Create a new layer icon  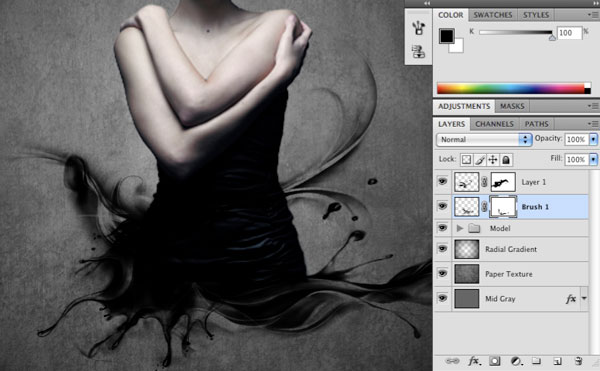557,361
